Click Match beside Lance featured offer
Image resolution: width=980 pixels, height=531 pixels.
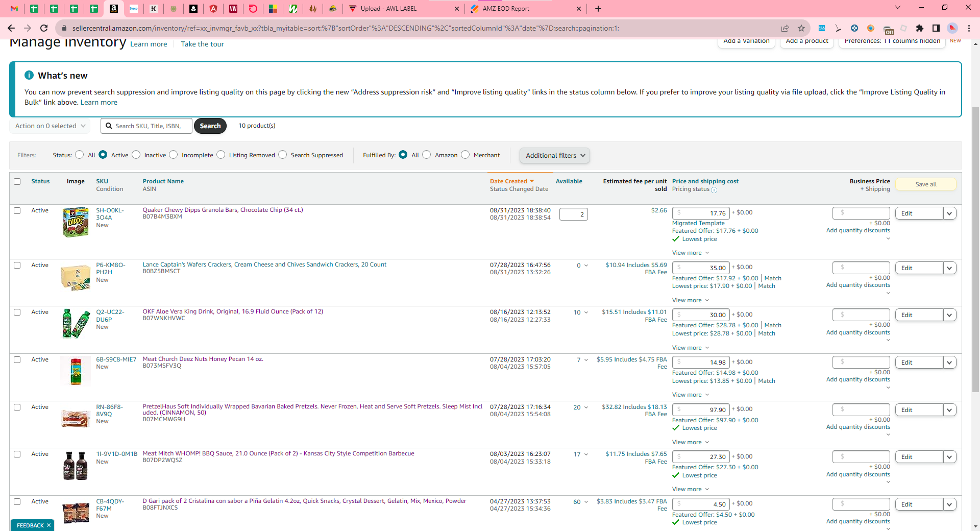(x=773, y=278)
